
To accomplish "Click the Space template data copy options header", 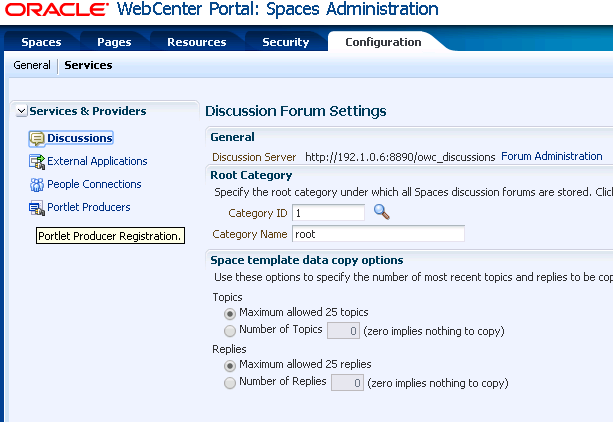I will (x=307, y=260).
